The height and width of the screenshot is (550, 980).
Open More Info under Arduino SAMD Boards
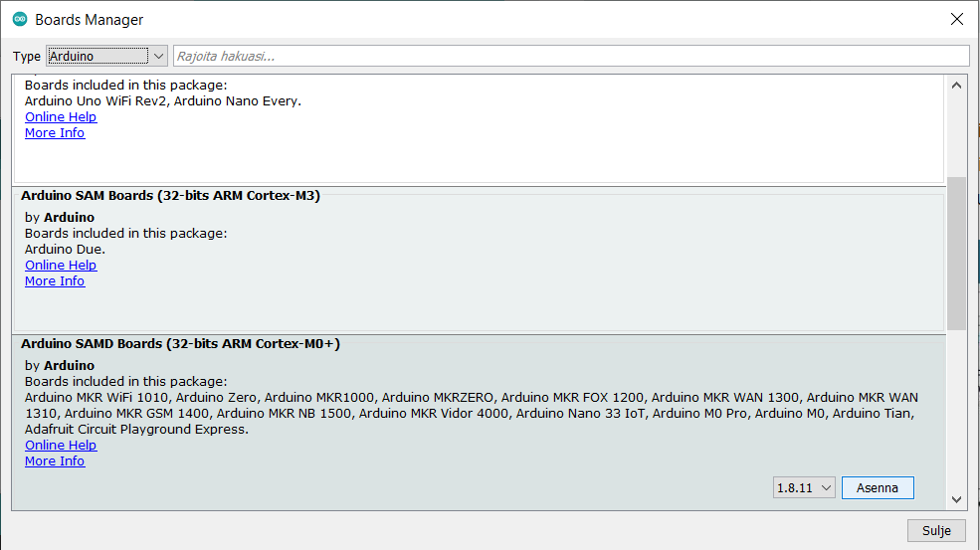click(55, 461)
